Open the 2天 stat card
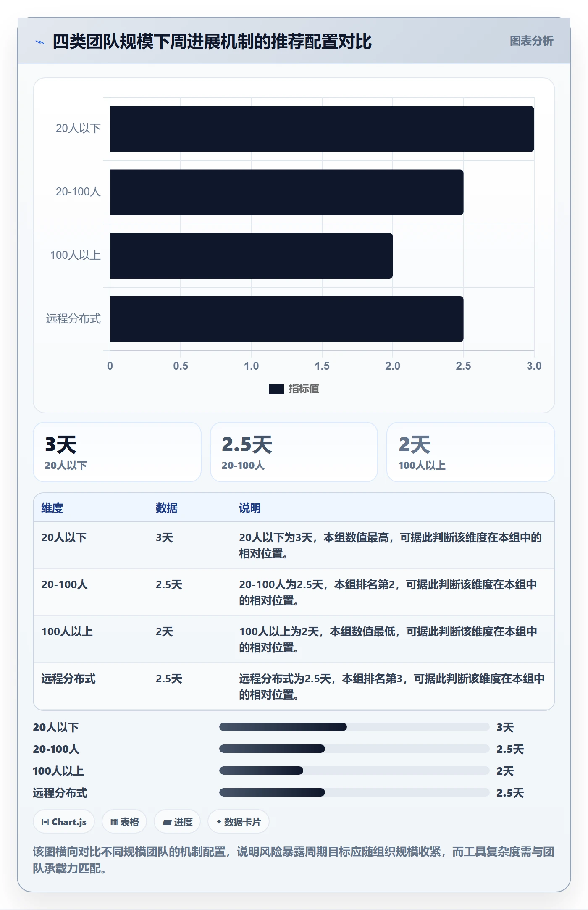This screenshot has width=588, height=910. tap(471, 452)
